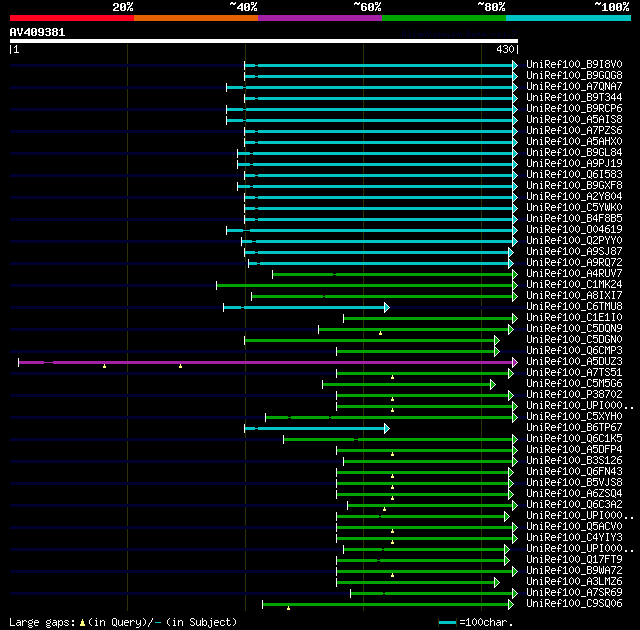Click label UniRef100_C5DGN0
This screenshot has height=630, width=640.
[574, 340]
